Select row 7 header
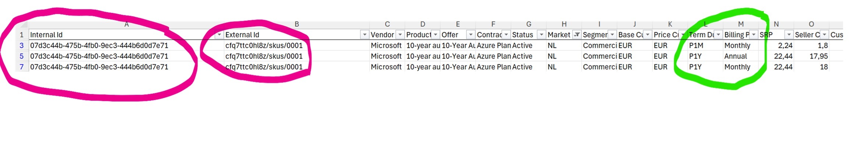Screen dimensions: 868x162 coord(21,67)
